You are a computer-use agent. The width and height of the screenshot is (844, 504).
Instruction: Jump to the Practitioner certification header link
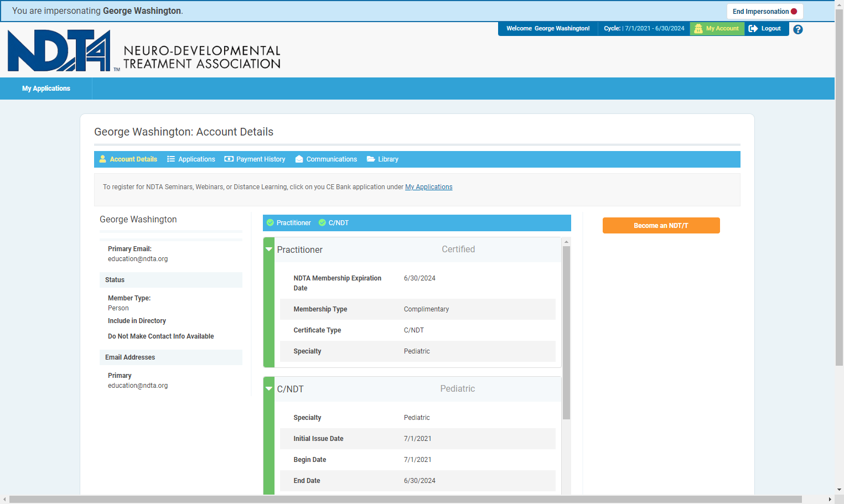289,222
